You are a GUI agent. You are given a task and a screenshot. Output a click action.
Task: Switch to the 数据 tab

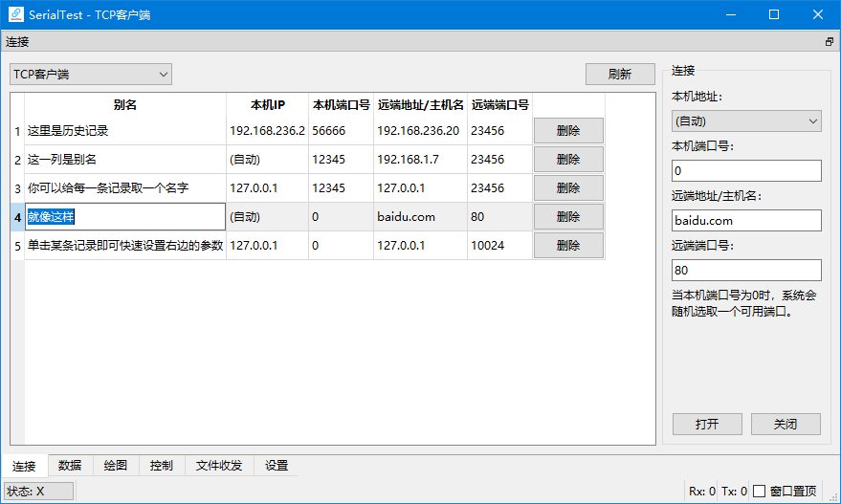(x=70, y=466)
